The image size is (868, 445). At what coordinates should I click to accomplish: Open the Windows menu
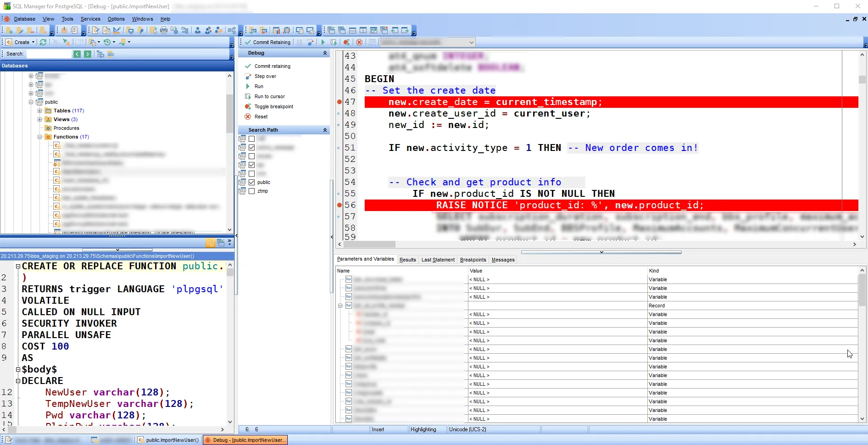(142, 19)
